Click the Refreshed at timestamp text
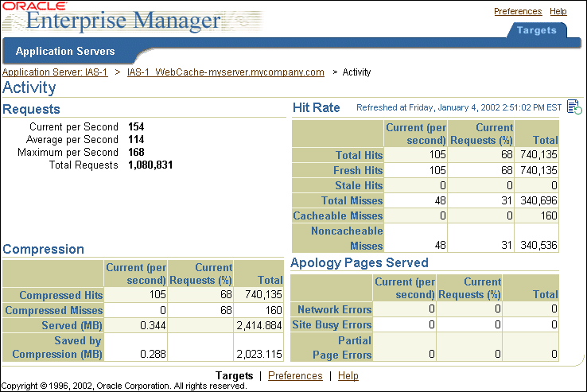Image resolution: width=587 pixels, height=392 pixels. (459, 108)
